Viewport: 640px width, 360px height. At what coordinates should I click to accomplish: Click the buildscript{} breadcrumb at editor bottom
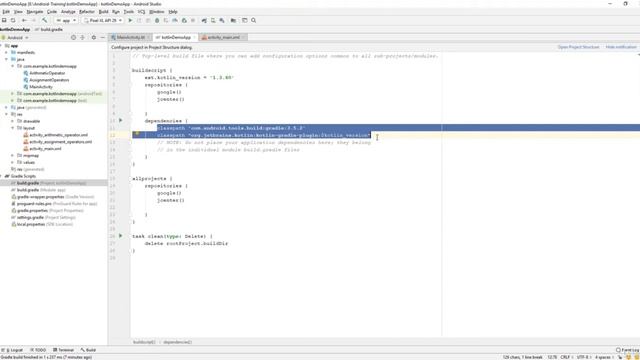coord(144,342)
